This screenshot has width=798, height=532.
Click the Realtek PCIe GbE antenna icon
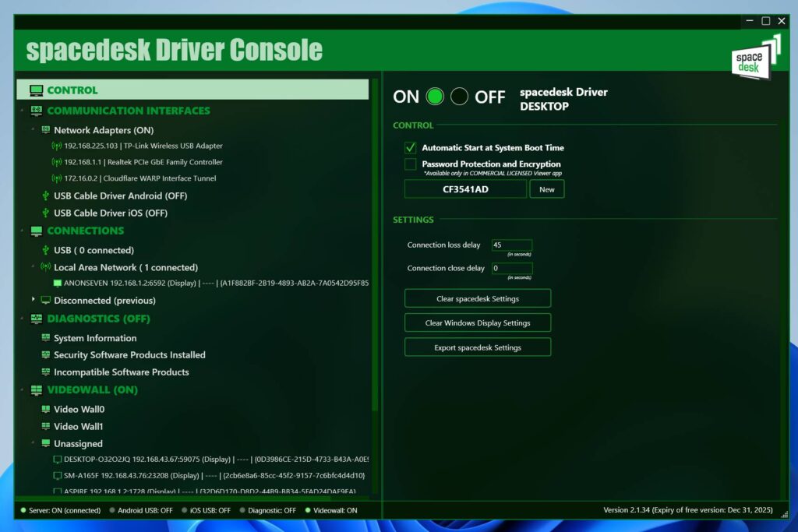pyautogui.click(x=56, y=162)
